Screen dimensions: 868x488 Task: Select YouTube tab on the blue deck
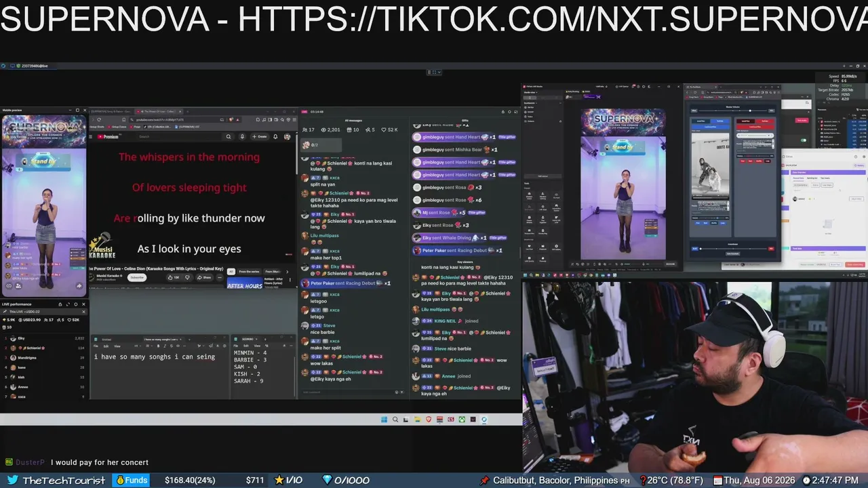pos(719,121)
